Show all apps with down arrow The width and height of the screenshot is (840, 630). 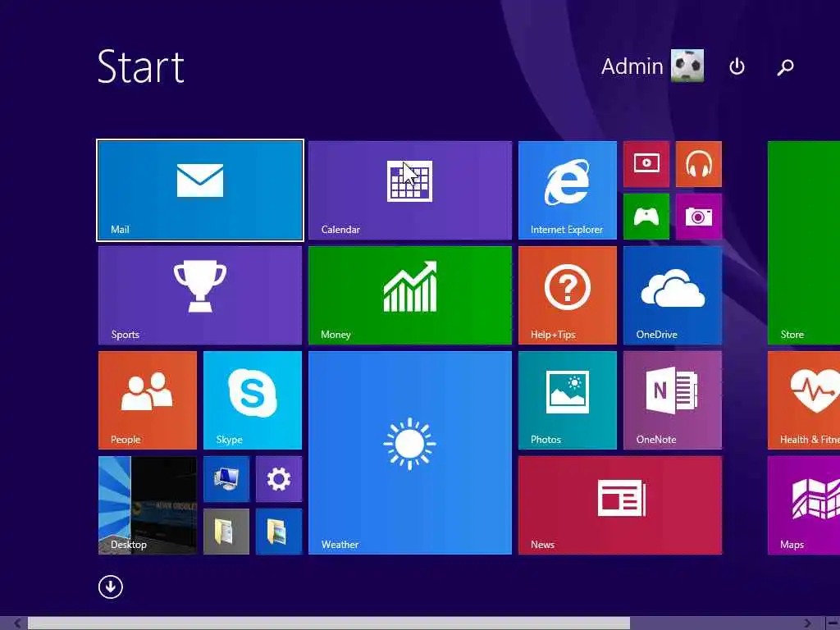coord(111,587)
